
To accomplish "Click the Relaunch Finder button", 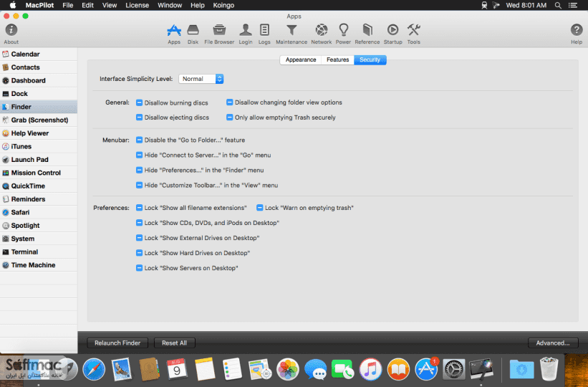I will [117, 343].
